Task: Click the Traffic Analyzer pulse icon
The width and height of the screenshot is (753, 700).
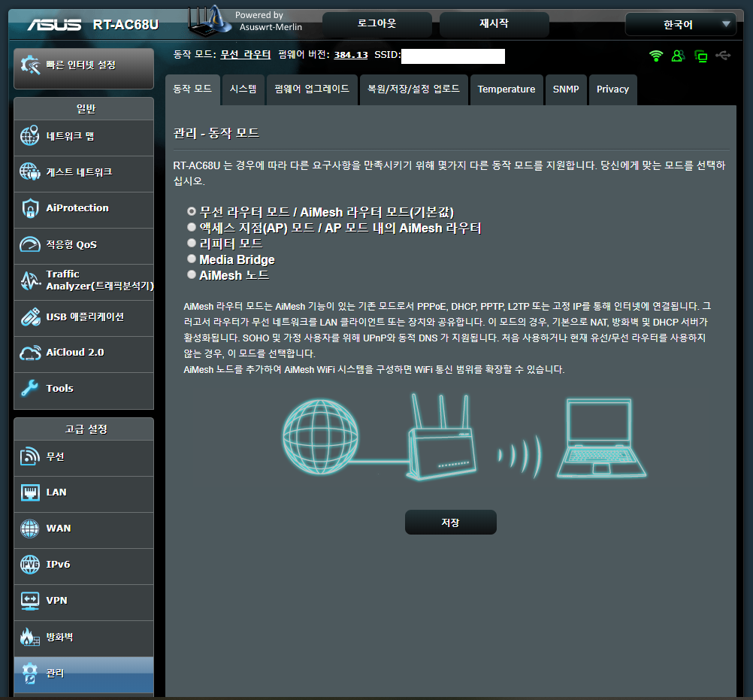Action: pos(30,280)
